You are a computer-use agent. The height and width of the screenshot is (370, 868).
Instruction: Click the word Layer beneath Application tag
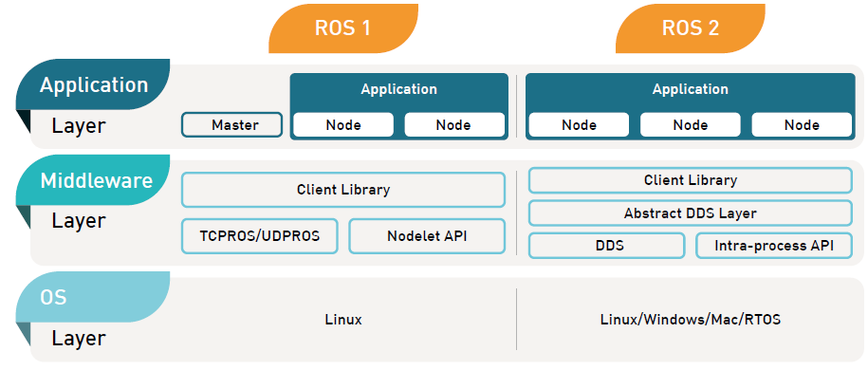click(x=79, y=126)
